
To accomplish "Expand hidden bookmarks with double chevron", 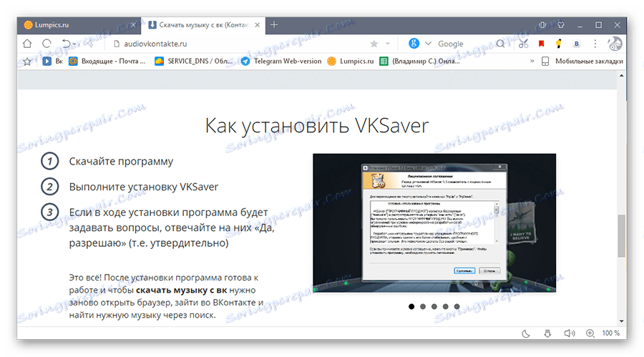I will (x=532, y=62).
